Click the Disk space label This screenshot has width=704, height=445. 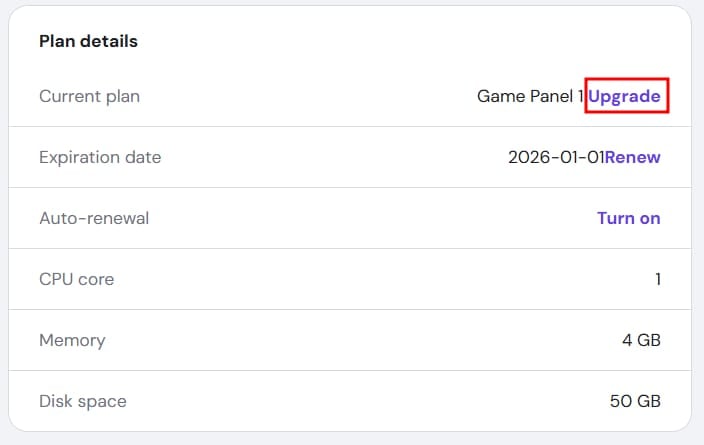click(82, 402)
